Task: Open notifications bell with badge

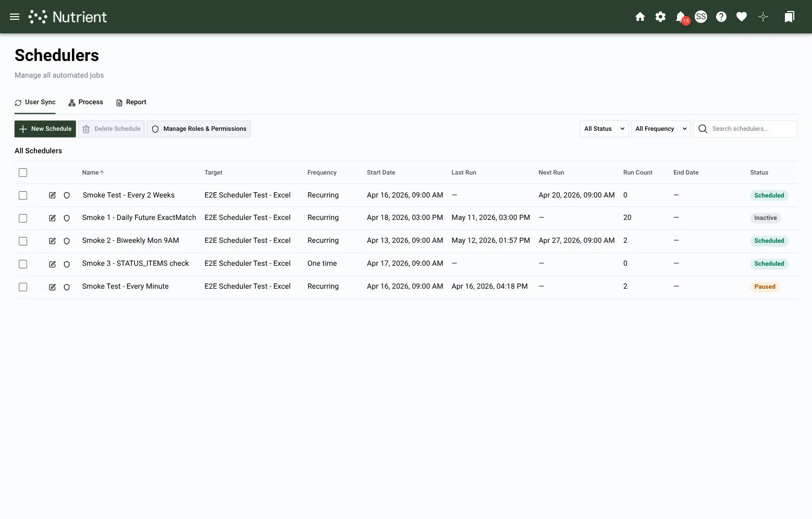Action: 682,17
